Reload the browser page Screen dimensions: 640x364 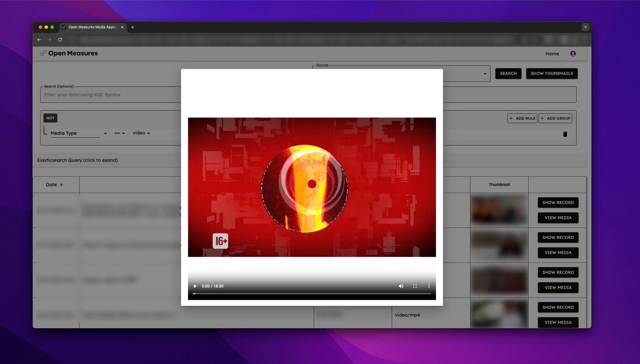(x=60, y=40)
